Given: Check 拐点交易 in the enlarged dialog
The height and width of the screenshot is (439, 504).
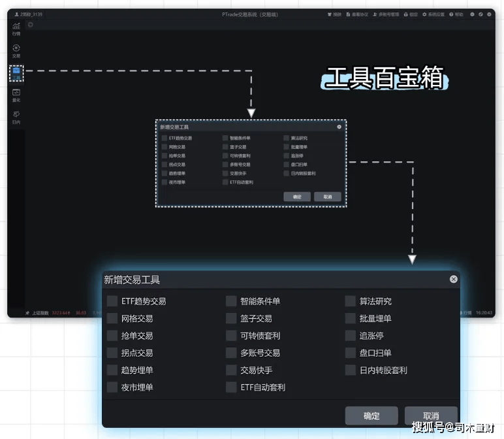Looking at the screenshot, I should [112, 353].
